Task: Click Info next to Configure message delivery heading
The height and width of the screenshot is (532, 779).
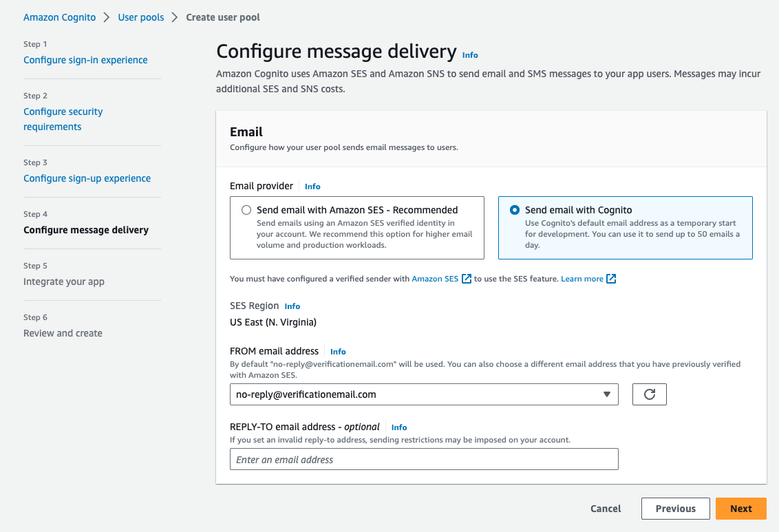Action: click(x=470, y=55)
